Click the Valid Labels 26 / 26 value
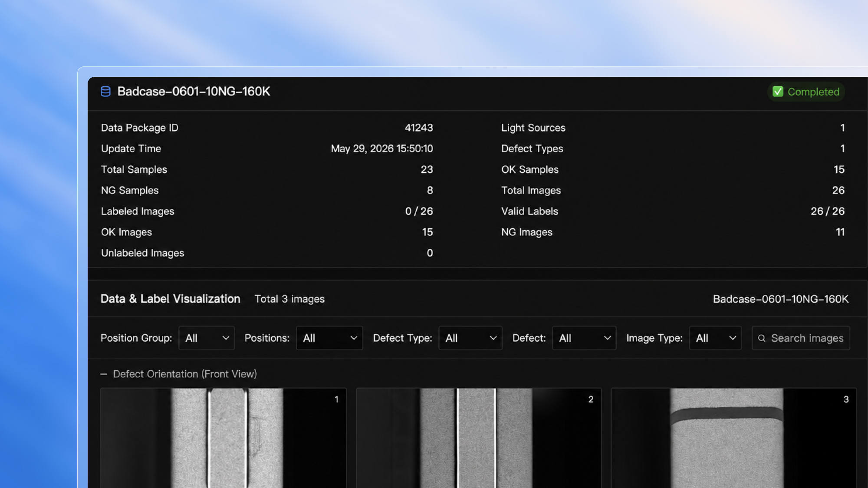 point(828,211)
